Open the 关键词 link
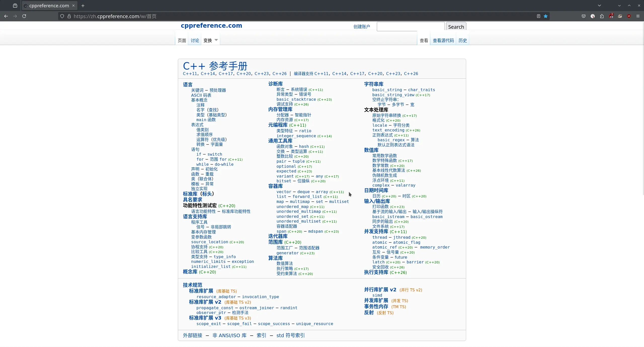Screen dimensions: 644x347 coord(197,90)
